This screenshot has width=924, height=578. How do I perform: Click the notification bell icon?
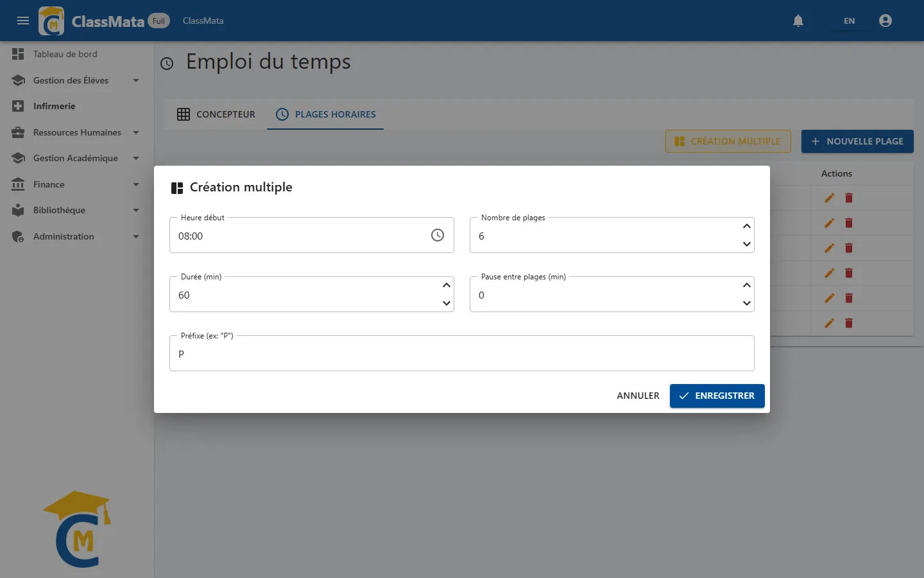tap(798, 21)
